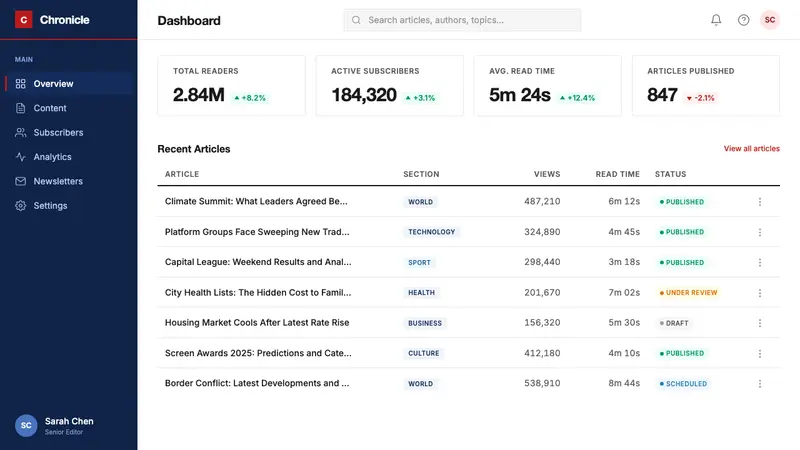Click the BUSINESS section tag

[x=425, y=323]
